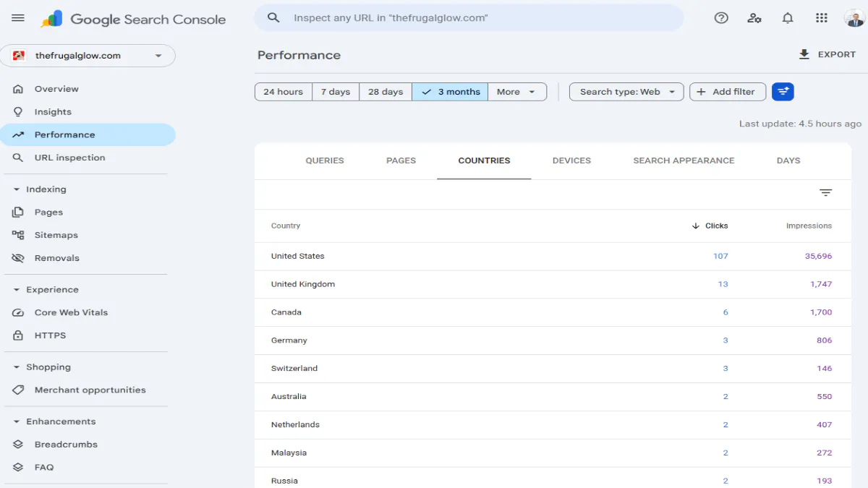Viewport: 868px width, 488px height.
Task: Click the thefrugalglow.com site favicon
Action: [19, 56]
